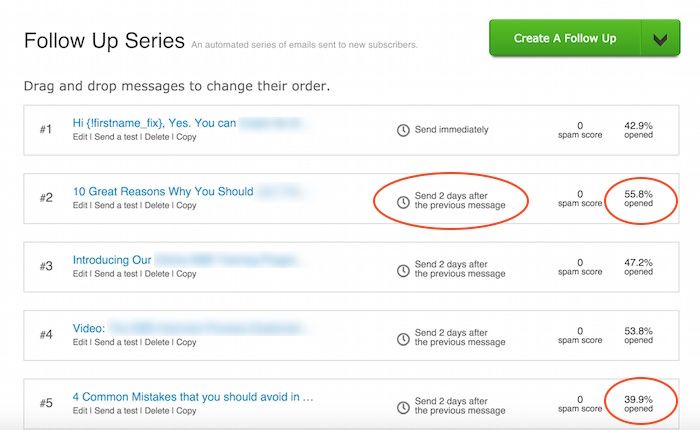Copy message #4

point(186,342)
